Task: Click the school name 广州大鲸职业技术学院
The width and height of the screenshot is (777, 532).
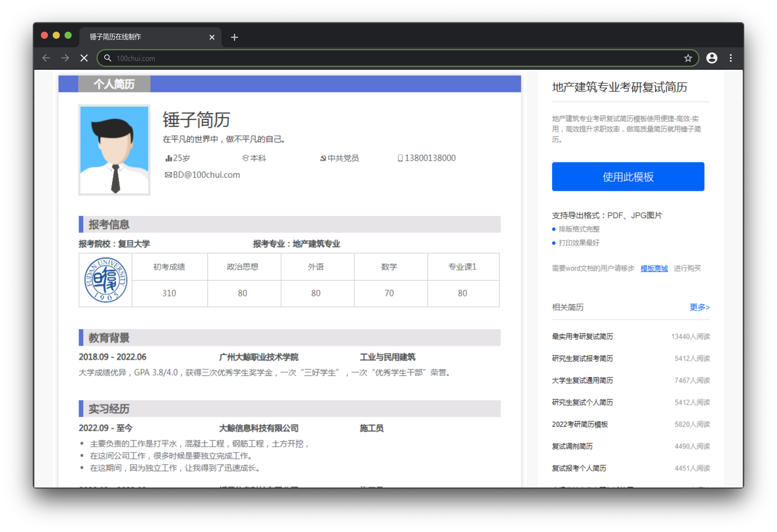Action: [x=259, y=357]
